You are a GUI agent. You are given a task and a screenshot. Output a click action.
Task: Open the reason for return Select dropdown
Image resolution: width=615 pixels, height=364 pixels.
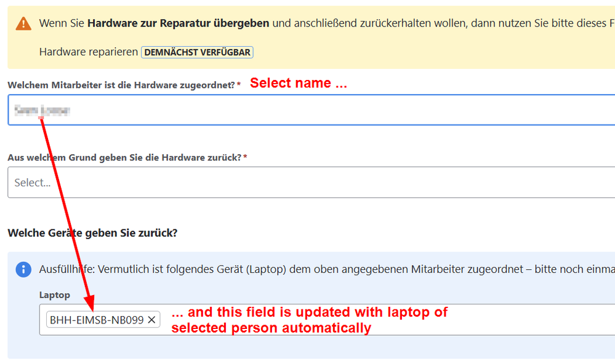[312, 182]
